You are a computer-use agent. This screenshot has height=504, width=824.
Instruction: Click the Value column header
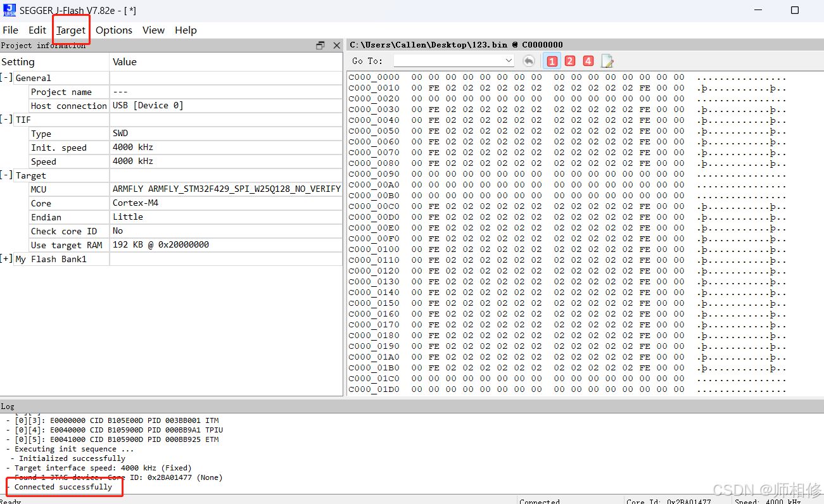[226, 61]
